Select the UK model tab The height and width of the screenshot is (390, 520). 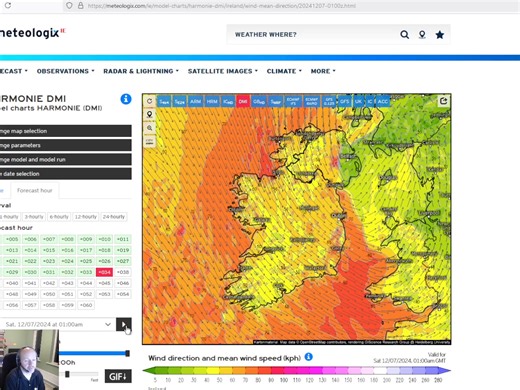(358, 101)
